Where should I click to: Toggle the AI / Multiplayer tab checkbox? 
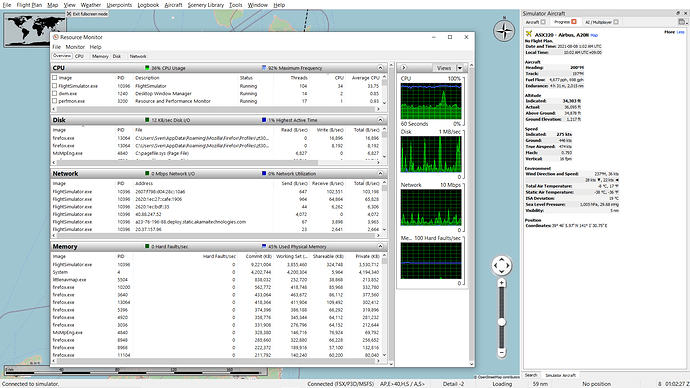pos(616,22)
